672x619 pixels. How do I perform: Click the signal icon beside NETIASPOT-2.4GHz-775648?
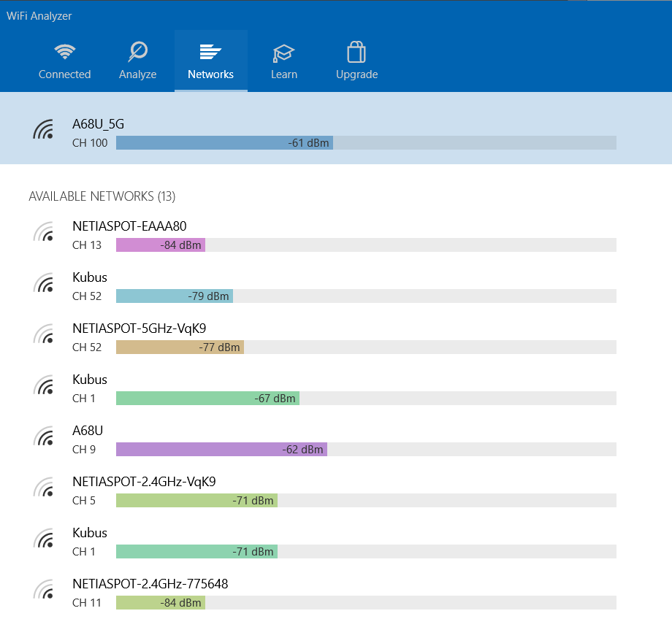(44, 590)
